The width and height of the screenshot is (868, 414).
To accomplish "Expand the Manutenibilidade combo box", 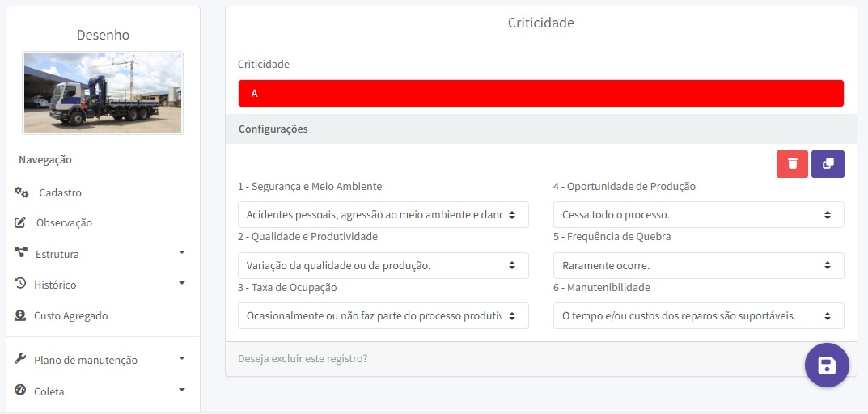I will pos(698,316).
